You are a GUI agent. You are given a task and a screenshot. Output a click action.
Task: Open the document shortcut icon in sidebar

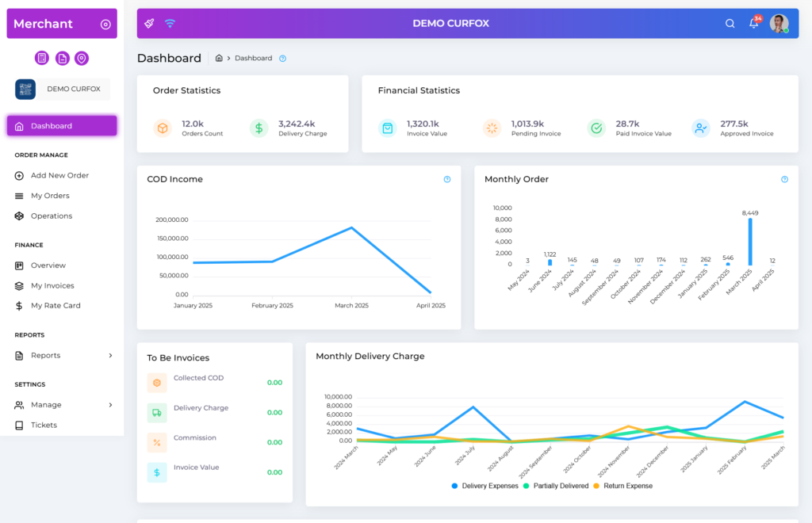pyautogui.click(x=62, y=58)
